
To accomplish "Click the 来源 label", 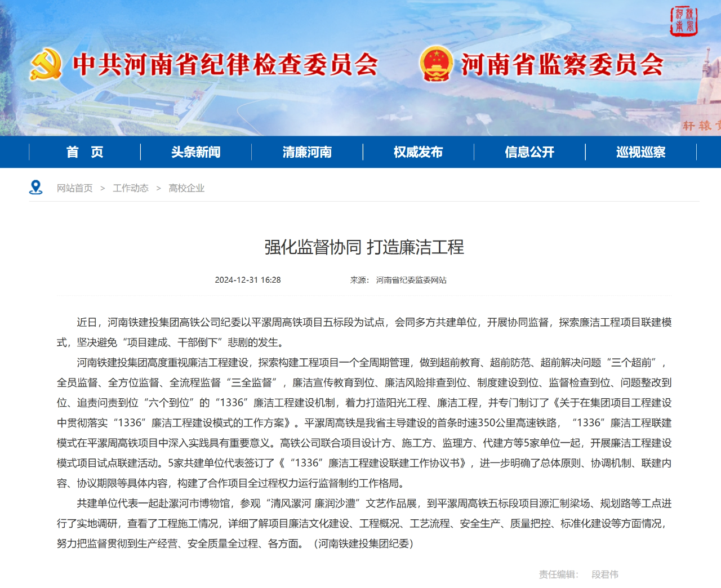I will pyautogui.click(x=359, y=280).
